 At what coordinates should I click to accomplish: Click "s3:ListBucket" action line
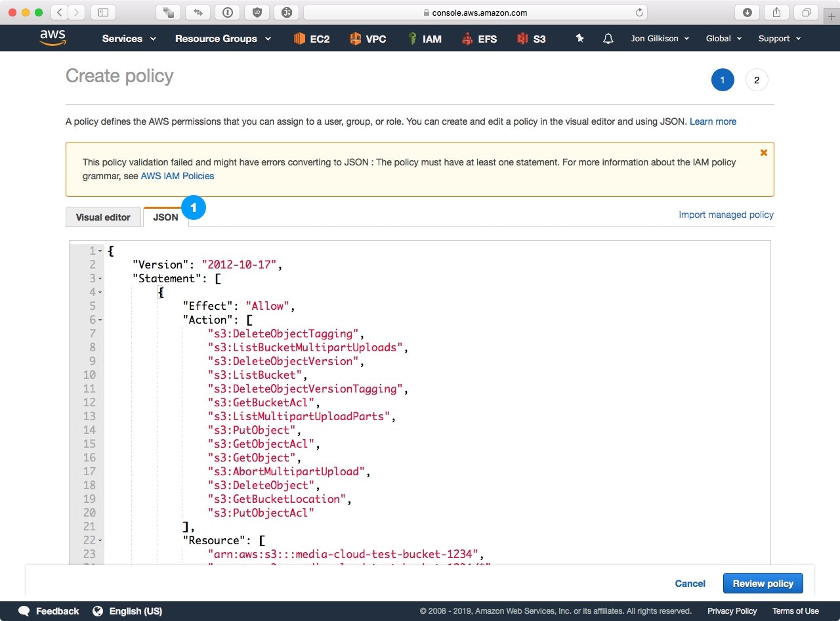click(255, 375)
